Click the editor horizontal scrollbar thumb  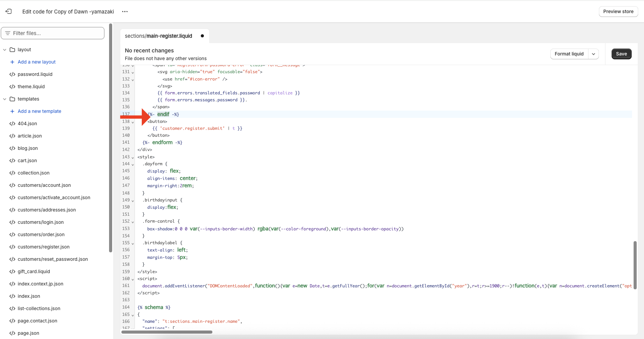tap(167, 332)
